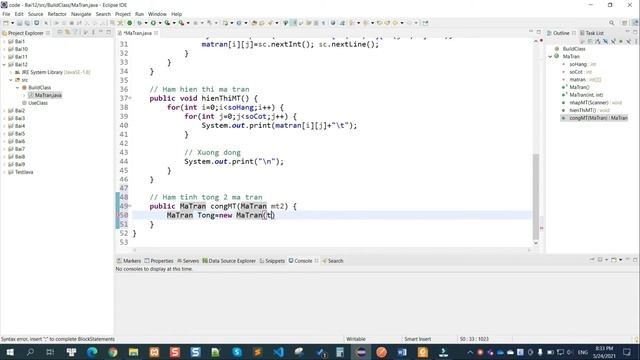Open Google Chrome from the taskbar

(x=113, y=352)
